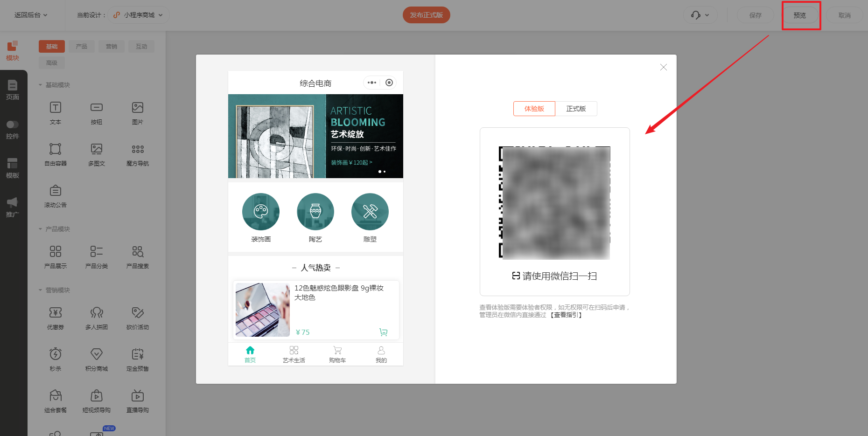
Task: Click the 预览 button
Action: 800,15
